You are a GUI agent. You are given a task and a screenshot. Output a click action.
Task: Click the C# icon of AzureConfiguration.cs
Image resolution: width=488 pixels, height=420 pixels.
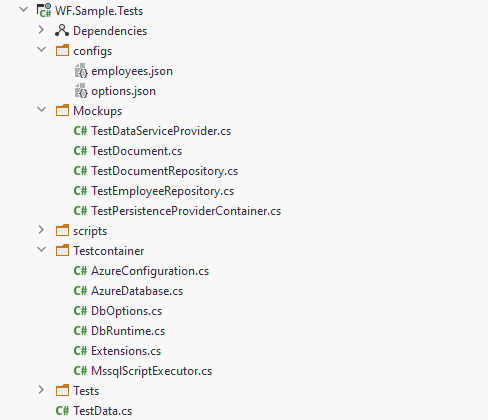[x=80, y=271]
